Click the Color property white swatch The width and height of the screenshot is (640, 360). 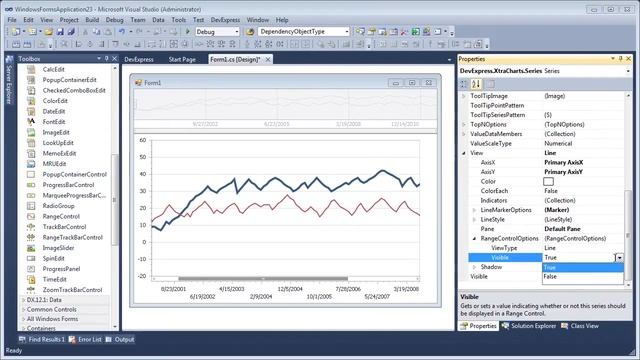tap(549, 181)
